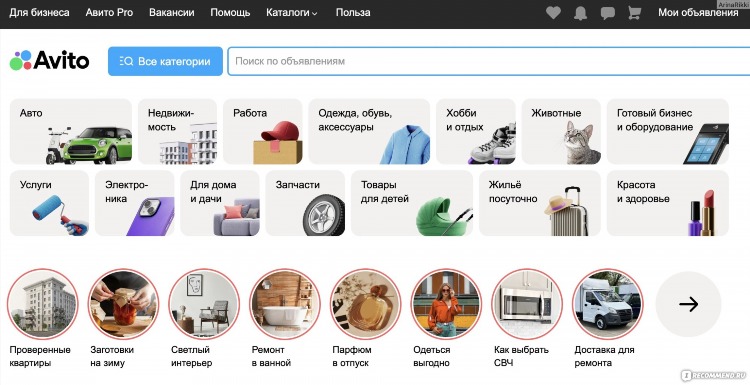Click the next stories arrow button
Viewport: 750px width, 385px height.
point(688,304)
